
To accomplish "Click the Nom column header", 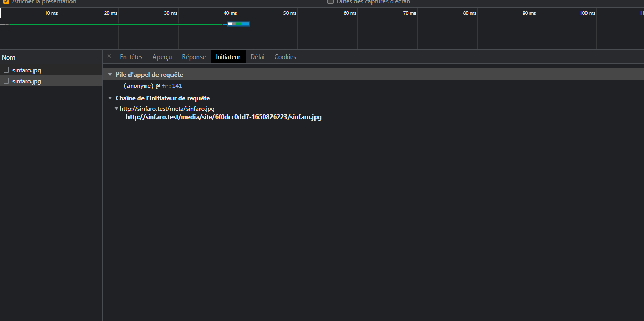I will (x=51, y=57).
